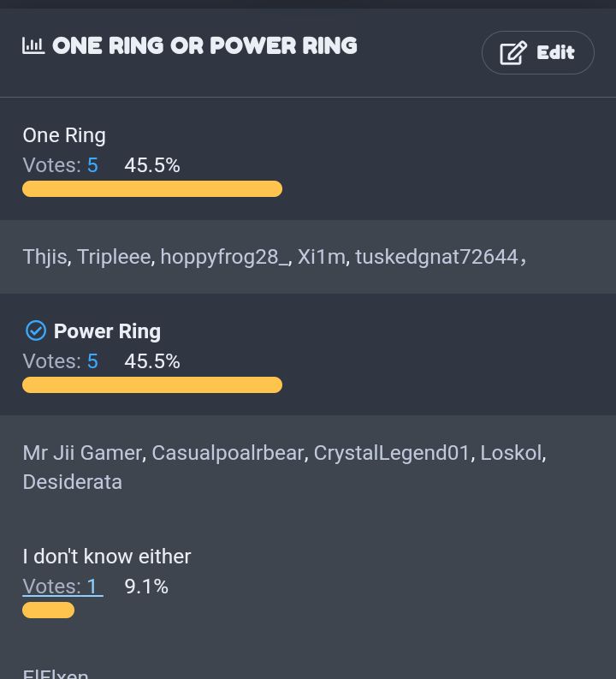Click the 9.1% percentage label

click(146, 587)
